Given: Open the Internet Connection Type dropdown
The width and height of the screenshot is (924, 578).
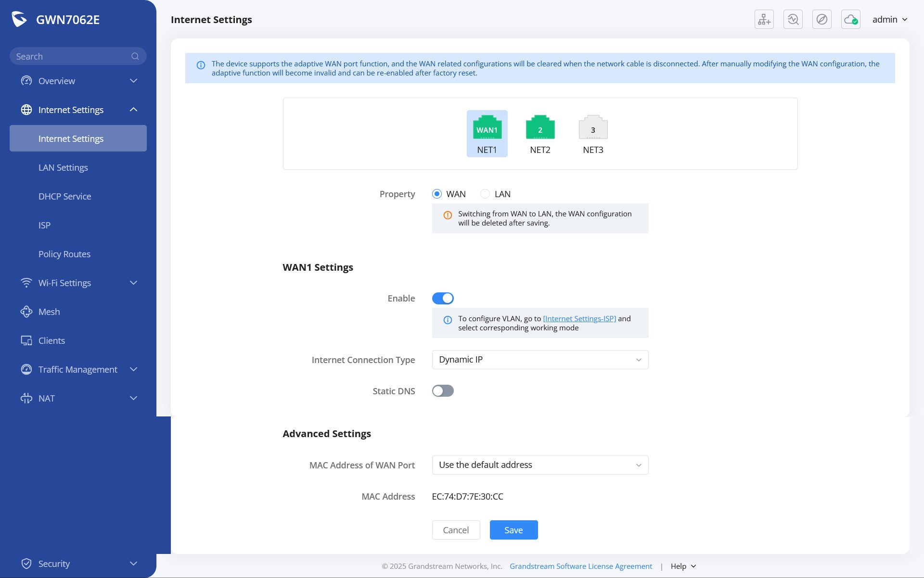Looking at the screenshot, I should coord(540,360).
